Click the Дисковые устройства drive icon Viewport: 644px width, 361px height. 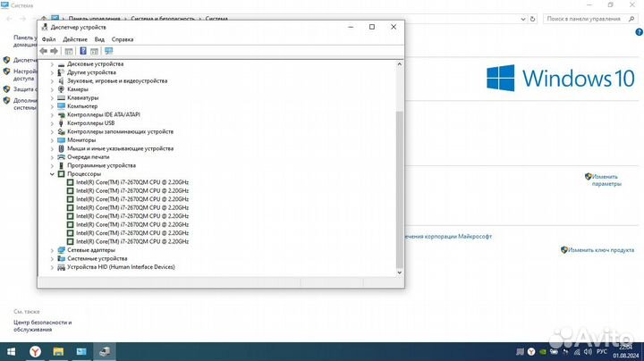61,64
